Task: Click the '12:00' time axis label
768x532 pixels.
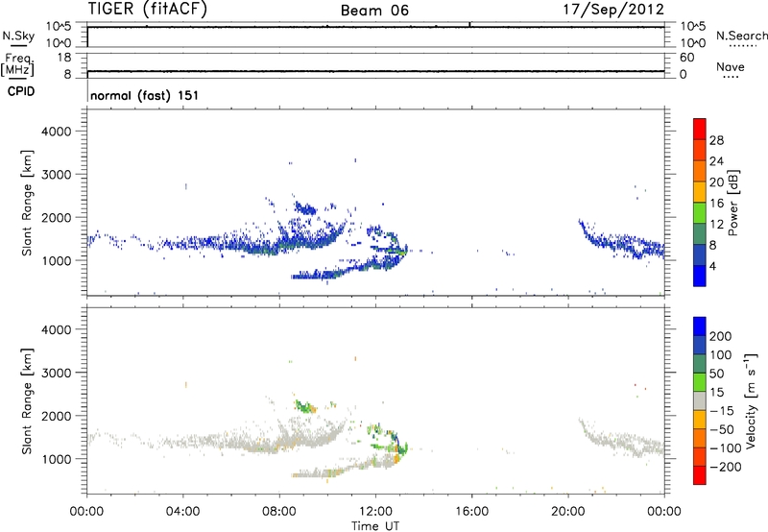Action: [375, 512]
